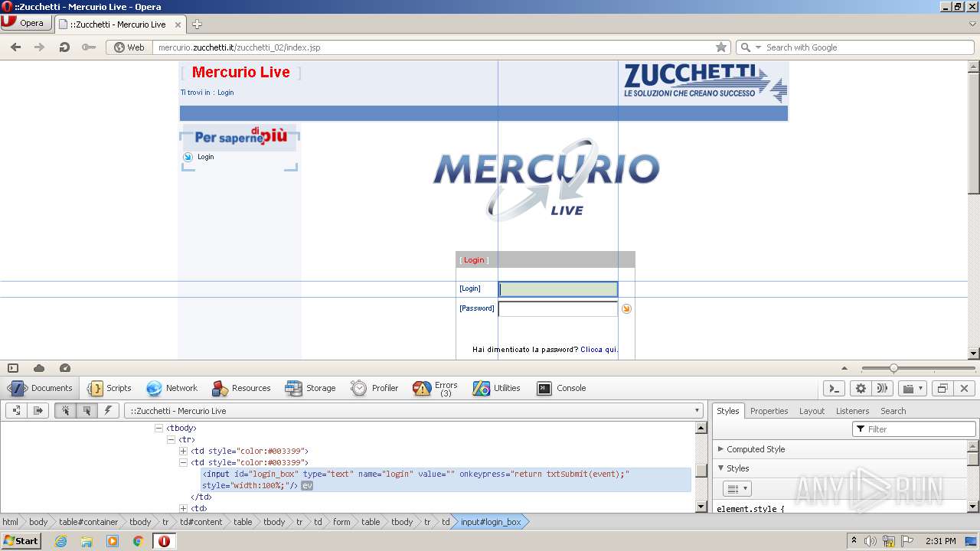The height and width of the screenshot is (551, 980).
Task: Collapse the tbody node
Action: [159, 429]
